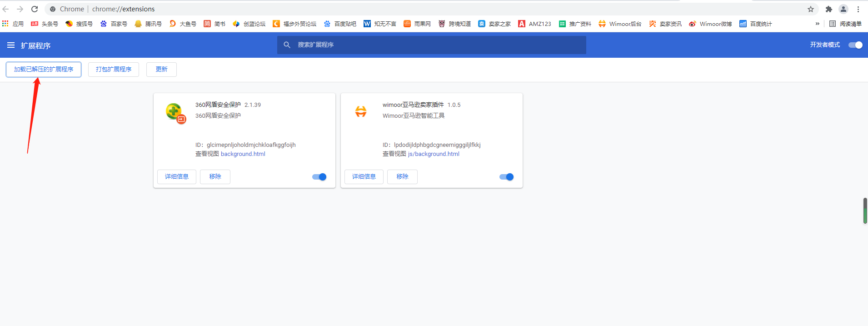Open the 腾讯号 bookmark

(x=148, y=24)
